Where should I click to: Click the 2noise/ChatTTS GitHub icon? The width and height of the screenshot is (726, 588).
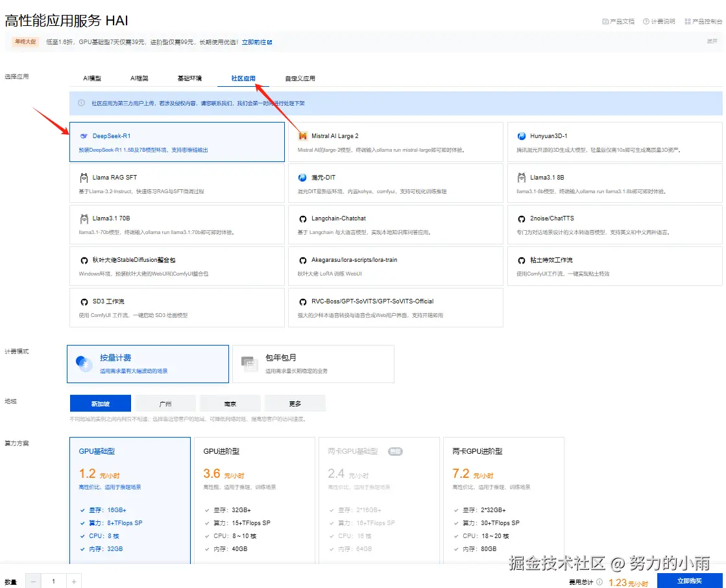click(522, 219)
